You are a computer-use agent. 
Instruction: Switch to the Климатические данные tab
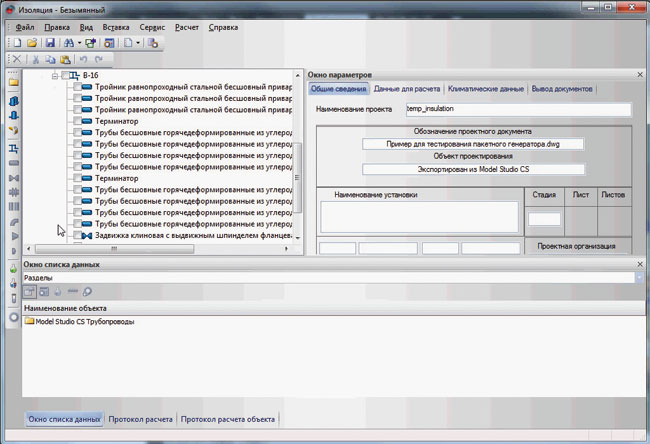[485, 90]
